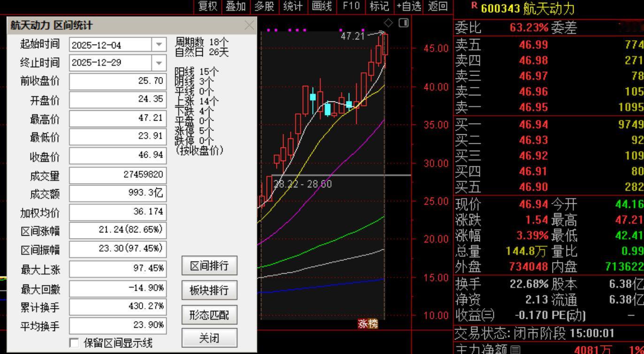Viewport: 644px width, 354px height.
Task: Click the 成交量 field showing 27459820
Action: (118, 175)
